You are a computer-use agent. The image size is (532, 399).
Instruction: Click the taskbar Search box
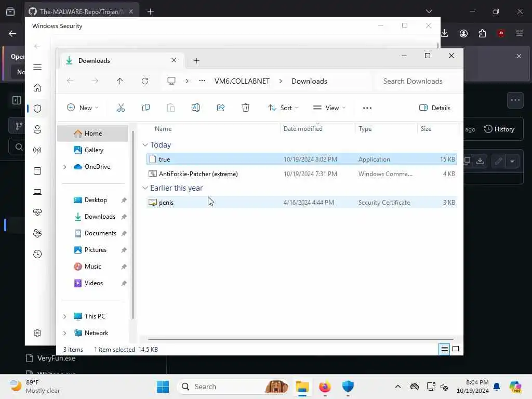tap(233, 387)
